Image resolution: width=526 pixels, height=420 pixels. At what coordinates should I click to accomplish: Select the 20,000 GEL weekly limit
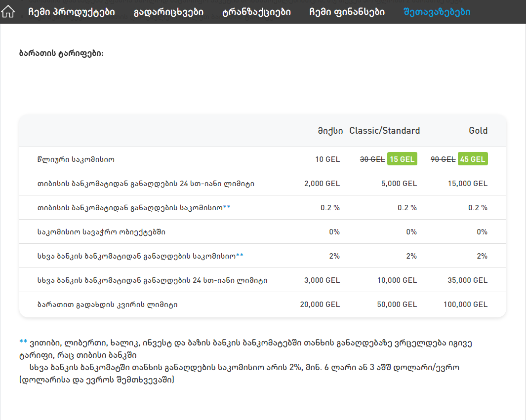320,305
